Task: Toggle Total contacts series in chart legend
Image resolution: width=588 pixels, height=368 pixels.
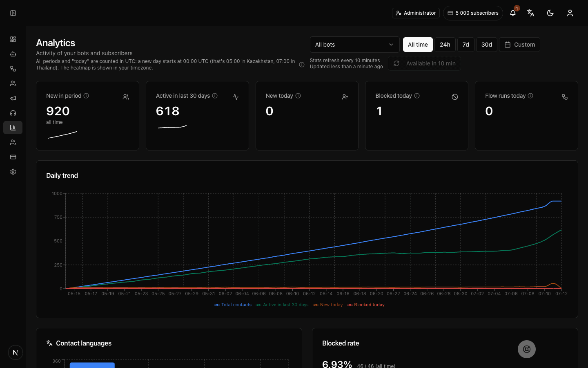Action: tap(233, 305)
